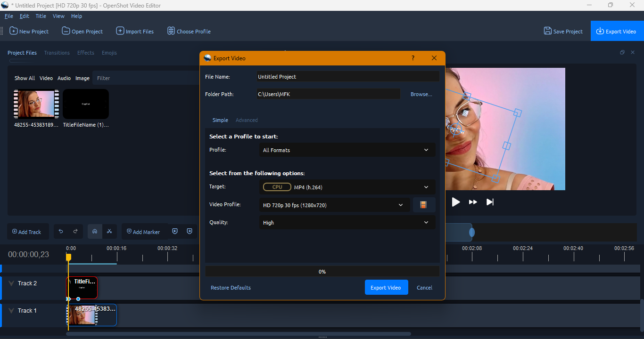Switch to the Advanced tab in Export Video
The image size is (644, 339).
coord(247,120)
